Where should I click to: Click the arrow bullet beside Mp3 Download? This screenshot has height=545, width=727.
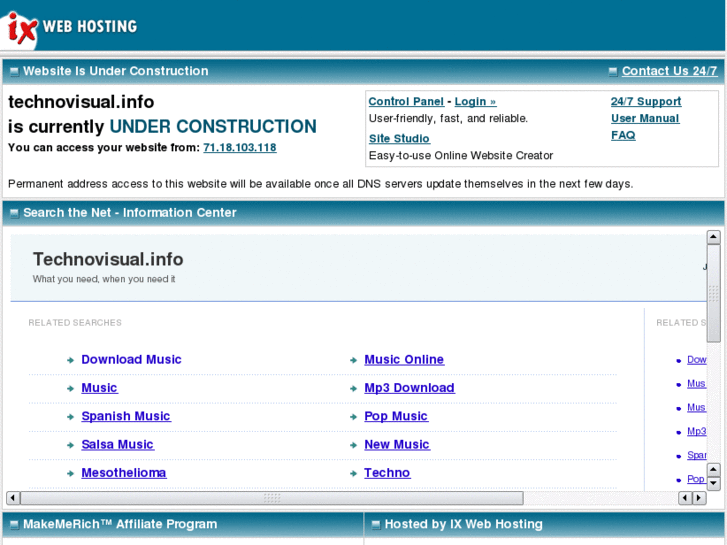[353, 388]
